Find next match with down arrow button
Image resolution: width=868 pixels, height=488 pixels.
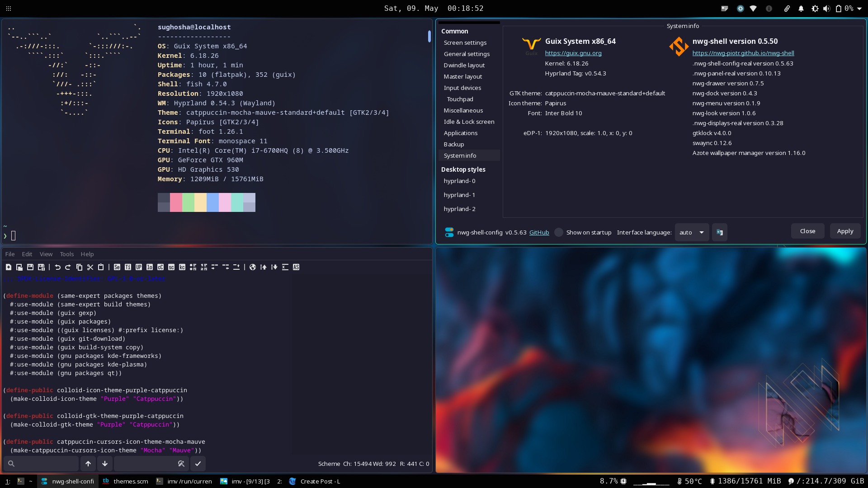(x=105, y=464)
